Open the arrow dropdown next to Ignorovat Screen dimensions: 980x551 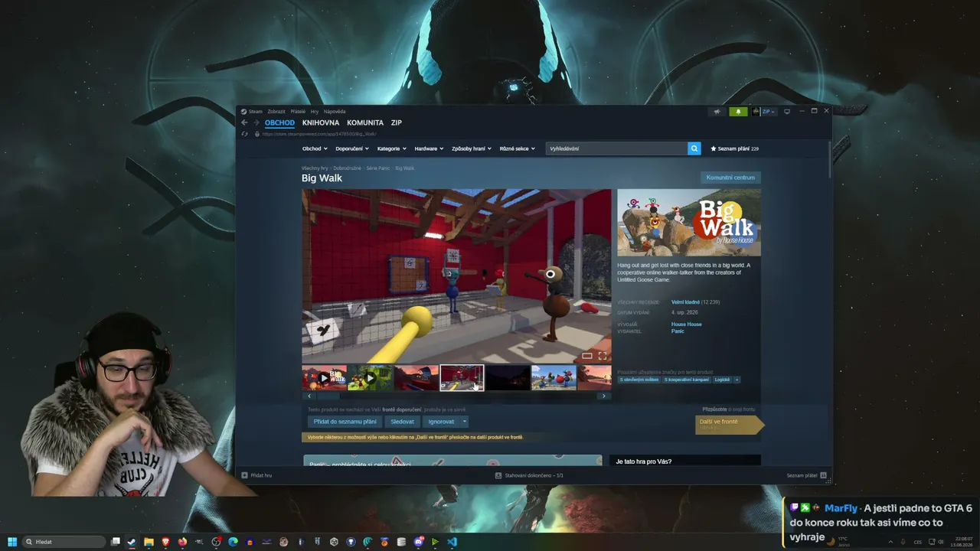point(464,422)
